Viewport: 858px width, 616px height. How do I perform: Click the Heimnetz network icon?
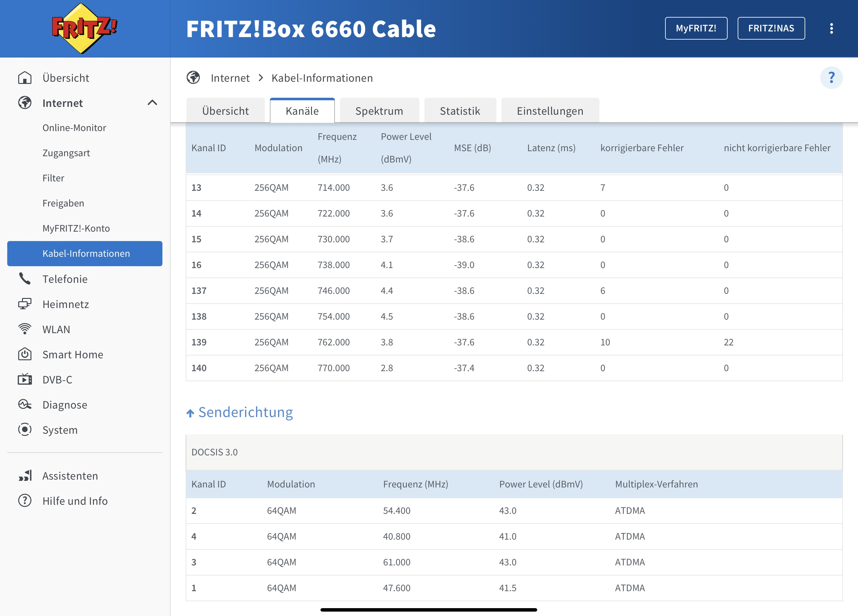pyautogui.click(x=25, y=304)
